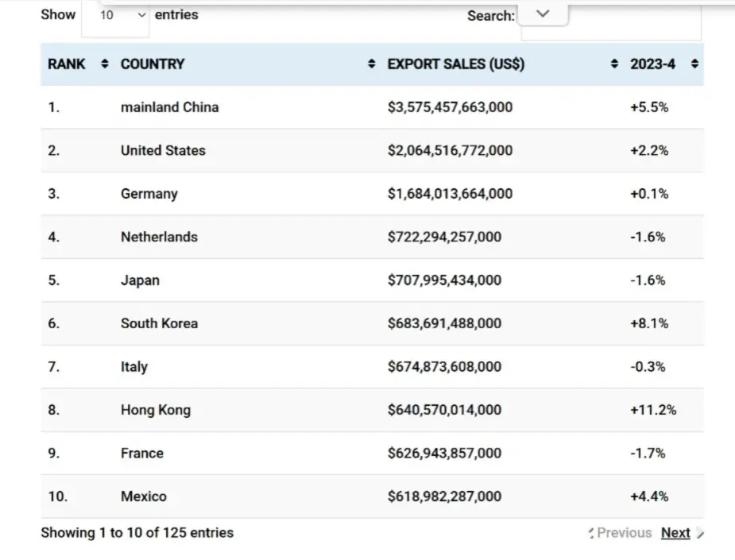Go to the Next page of entries
The height and width of the screenshot is (560, 735).
click(x=675, y=533)
